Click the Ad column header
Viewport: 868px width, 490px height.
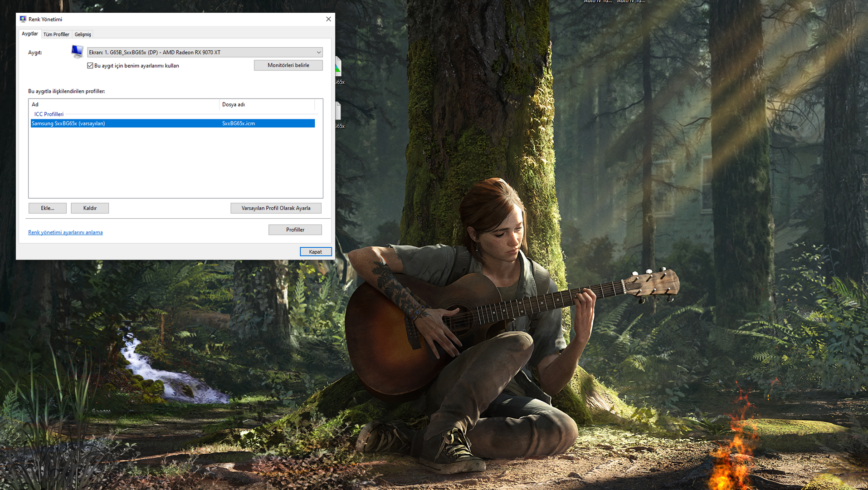(124, 104)
